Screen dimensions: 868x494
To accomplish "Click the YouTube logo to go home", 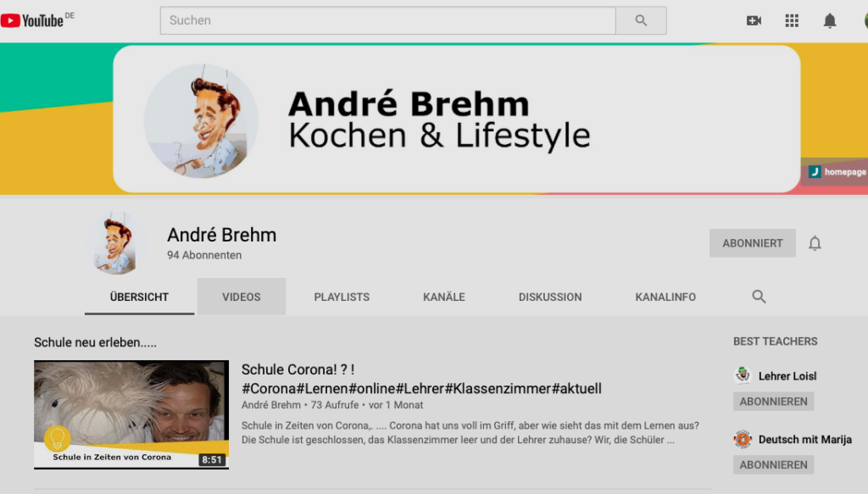I will (34, 20).
